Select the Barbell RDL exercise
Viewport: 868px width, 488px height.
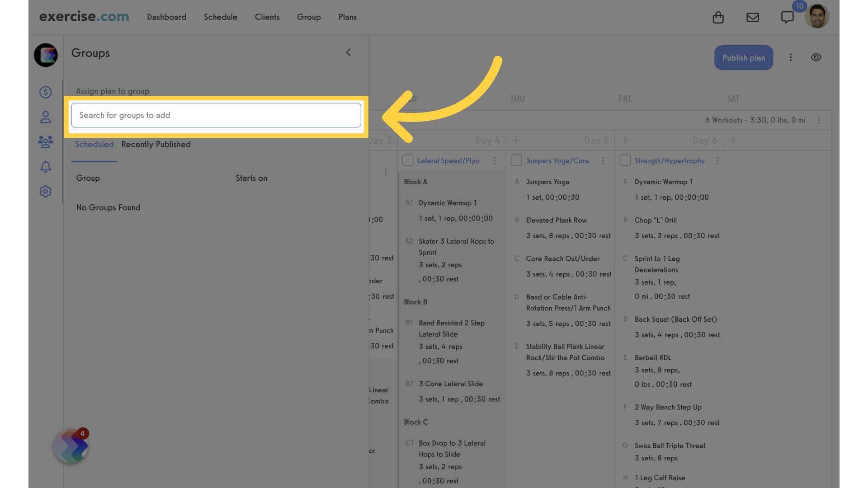(653, 357)
